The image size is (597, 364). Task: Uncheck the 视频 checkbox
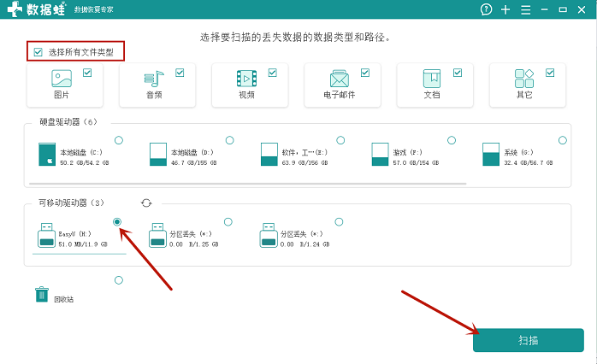(272, 73)
